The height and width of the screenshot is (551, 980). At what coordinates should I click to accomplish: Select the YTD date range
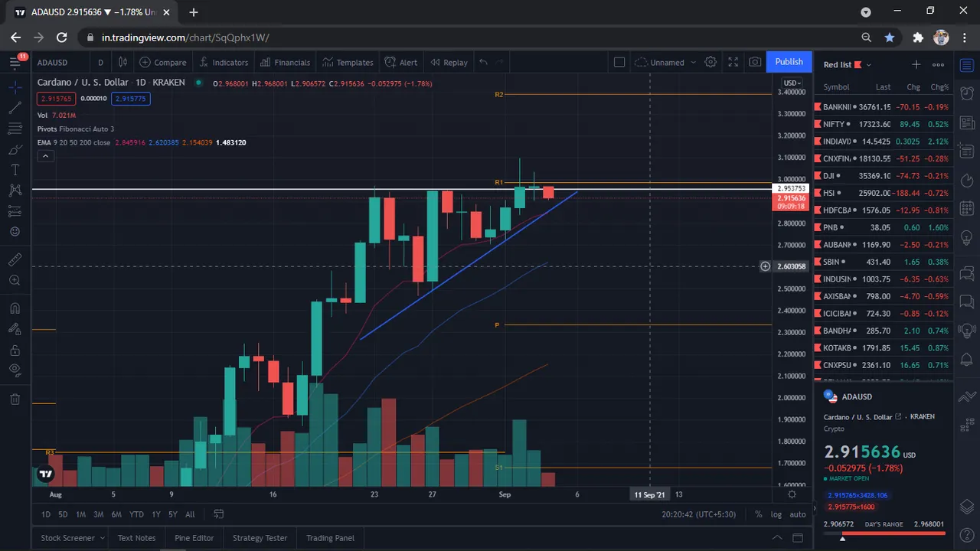click(x=136, y=514)
